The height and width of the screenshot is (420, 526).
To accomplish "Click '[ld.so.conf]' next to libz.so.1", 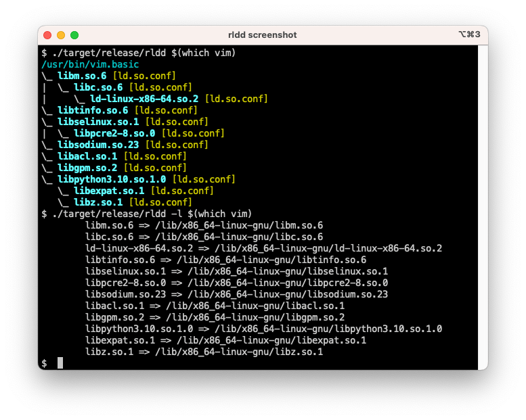I will [160, 202].
